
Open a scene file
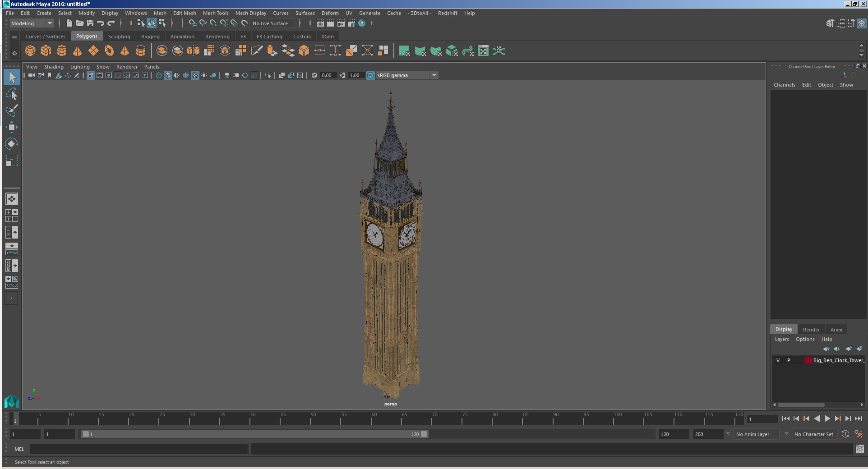click(x=80, y=23)
